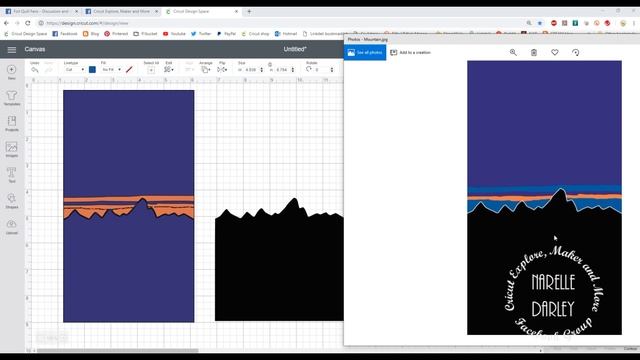Open the Shapes panel
The width and height of the screenshot is (640, 360).
point(11,201)
